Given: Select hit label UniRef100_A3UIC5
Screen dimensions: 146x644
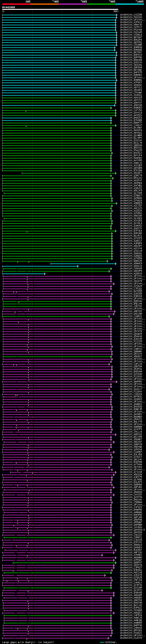Looking at the screenshot, I should tap(131, 575).
